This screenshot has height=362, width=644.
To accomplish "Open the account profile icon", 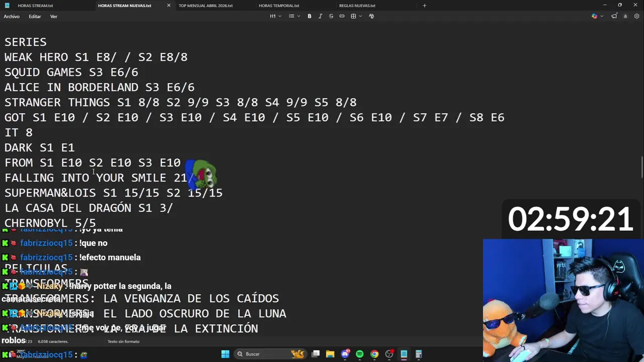I will coord(625,16).
